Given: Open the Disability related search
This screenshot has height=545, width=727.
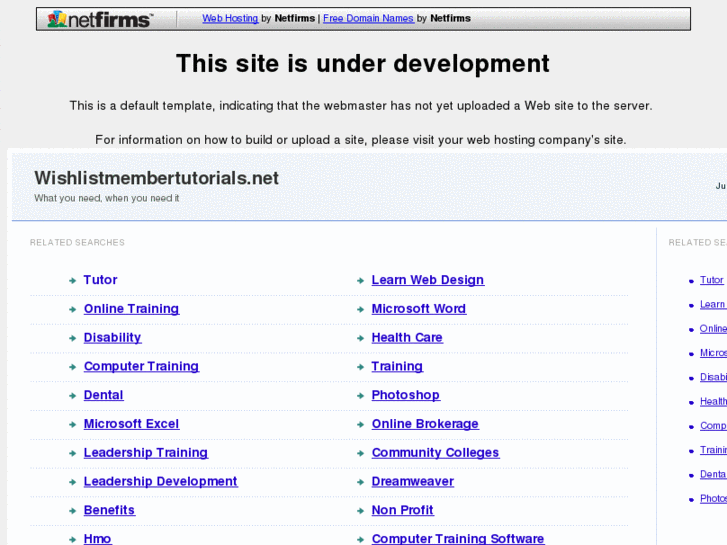Looking at the screenshot, I should click(x=112, y=338).
